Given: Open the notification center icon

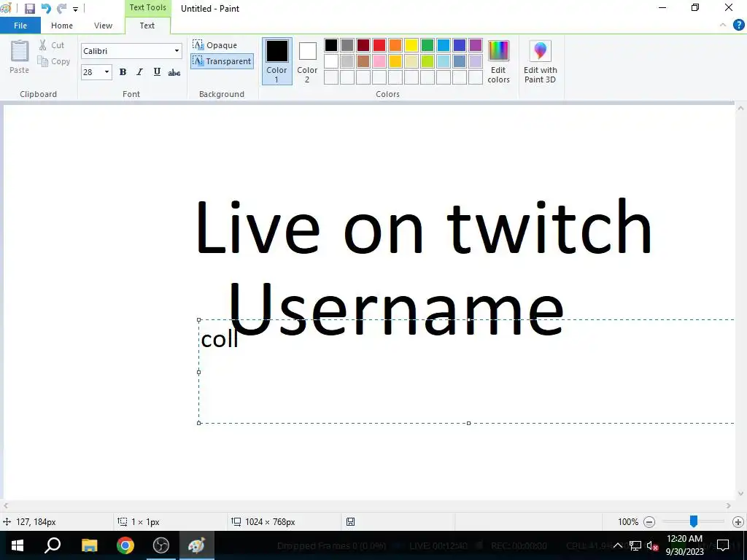Looking at the screenshot, I should tap(723, 545).
